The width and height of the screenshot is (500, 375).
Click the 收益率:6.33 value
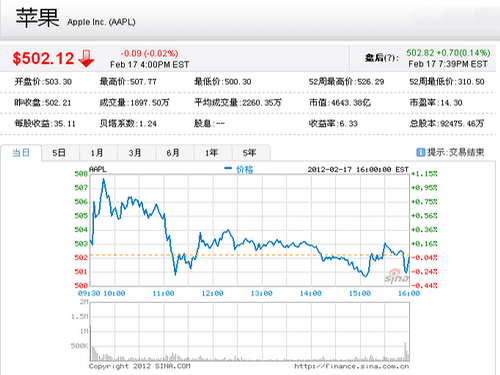(x=333, y=124)
